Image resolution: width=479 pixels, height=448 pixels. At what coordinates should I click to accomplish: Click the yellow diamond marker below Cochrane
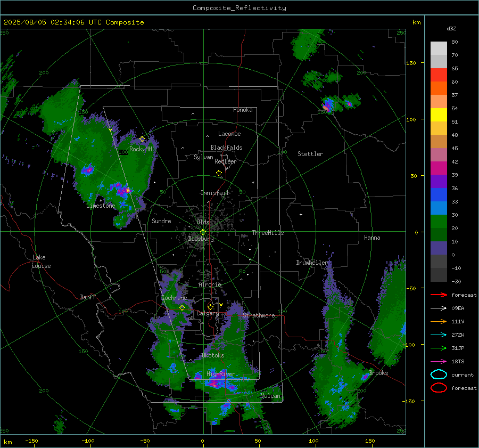click(x=182, y=308)
